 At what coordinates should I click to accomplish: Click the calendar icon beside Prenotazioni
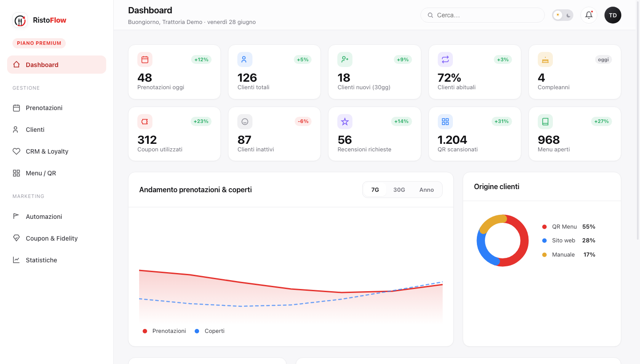(x=16, y=108)
